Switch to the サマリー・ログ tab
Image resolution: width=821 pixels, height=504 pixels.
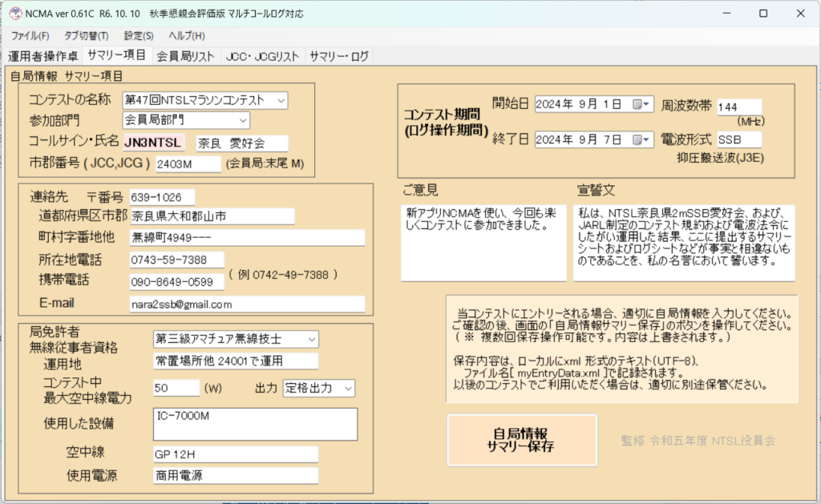click(x=339, y=56)
